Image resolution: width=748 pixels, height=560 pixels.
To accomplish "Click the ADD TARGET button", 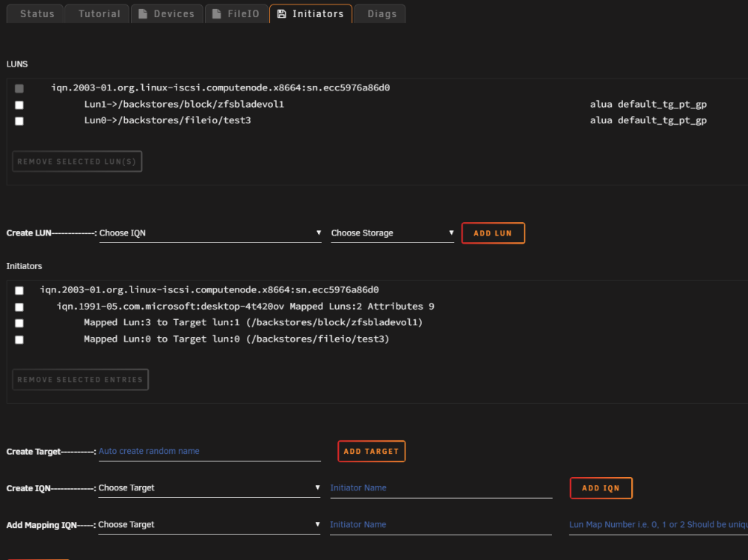I will [371, 452].
